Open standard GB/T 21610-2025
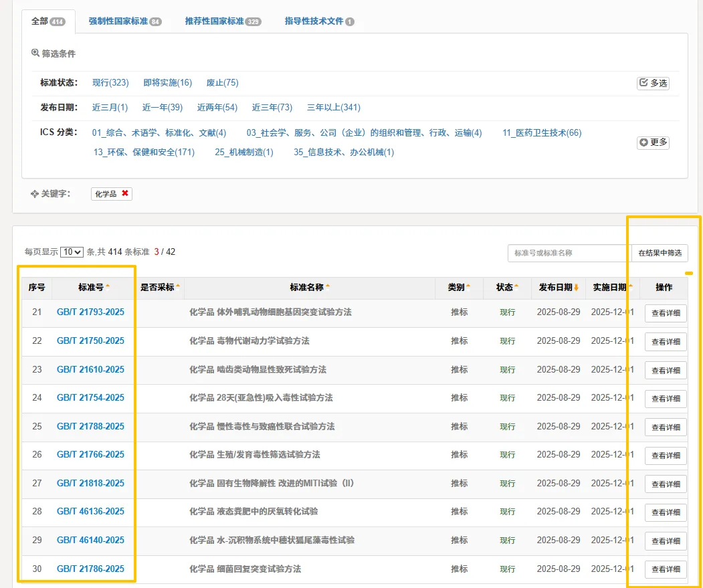 tap(90, 369)
